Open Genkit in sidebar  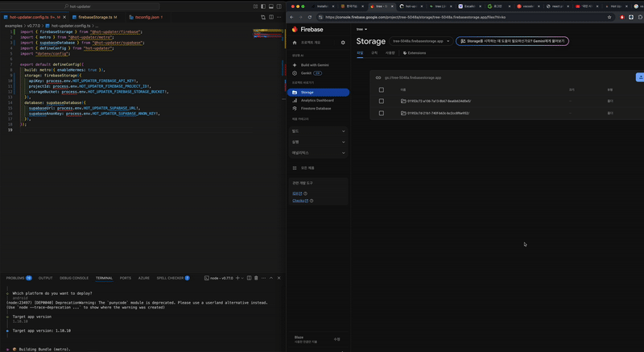click(306, 73)
